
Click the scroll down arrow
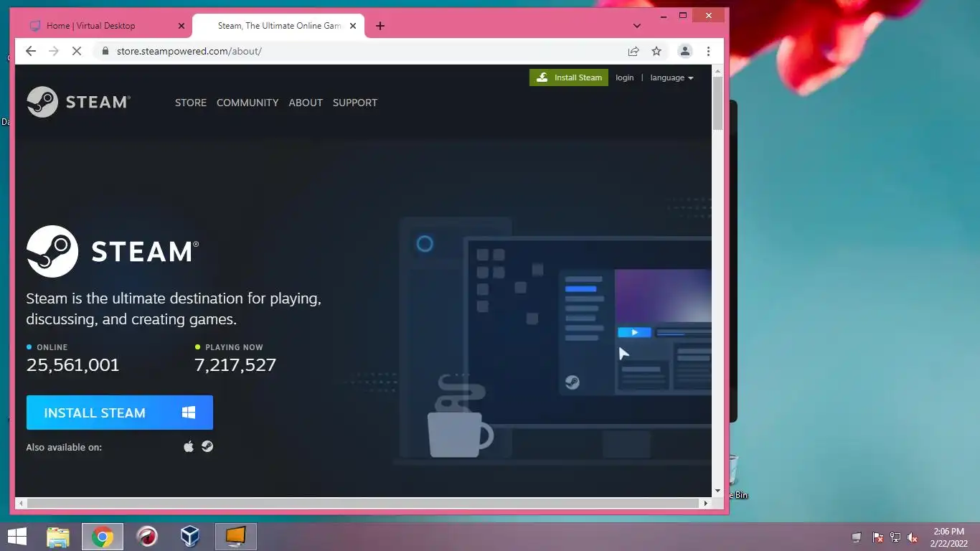[x=717, y=491]
